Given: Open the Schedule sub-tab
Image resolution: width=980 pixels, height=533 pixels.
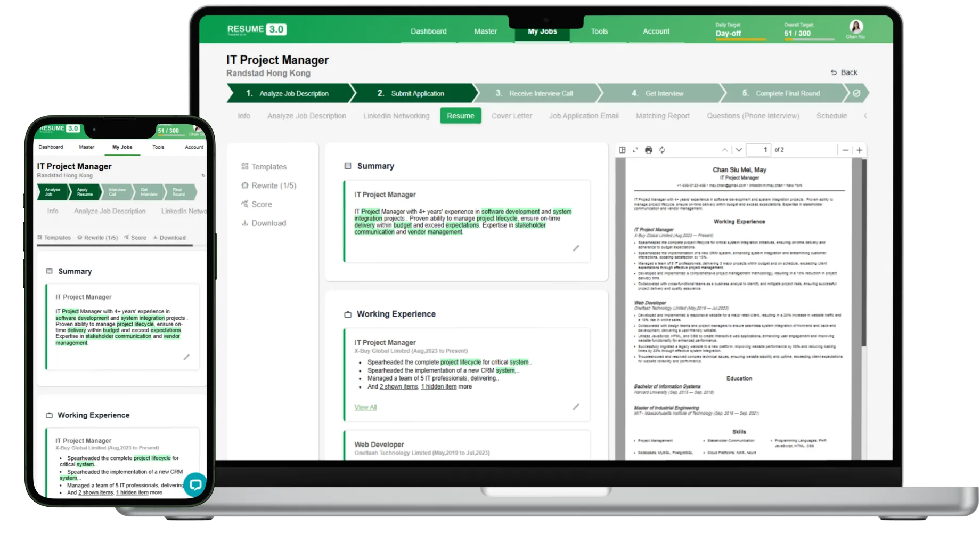Looking at the screenshot, I should click(x=831, y=116).
